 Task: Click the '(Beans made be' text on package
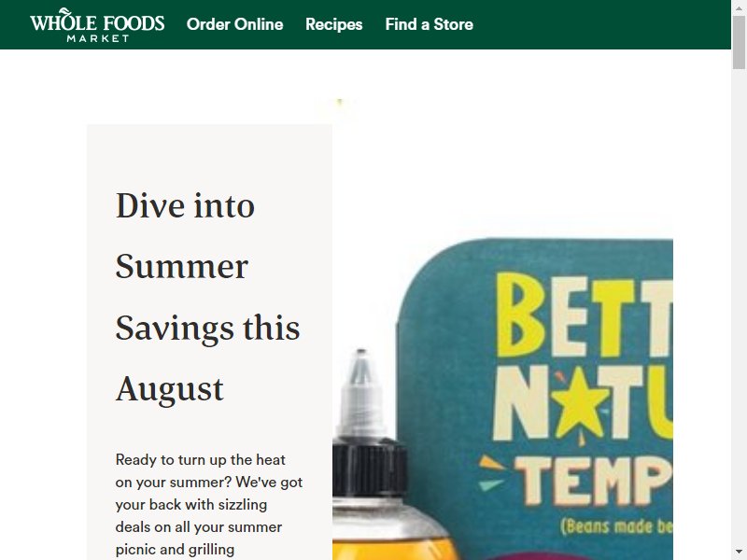pyautogui.click(x=616, y=526)
